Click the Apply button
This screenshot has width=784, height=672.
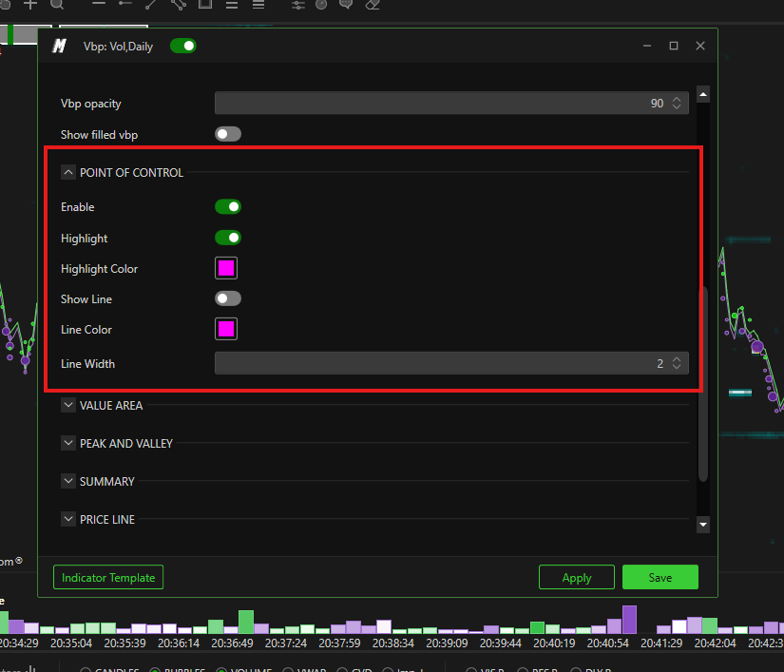point(577,577)
